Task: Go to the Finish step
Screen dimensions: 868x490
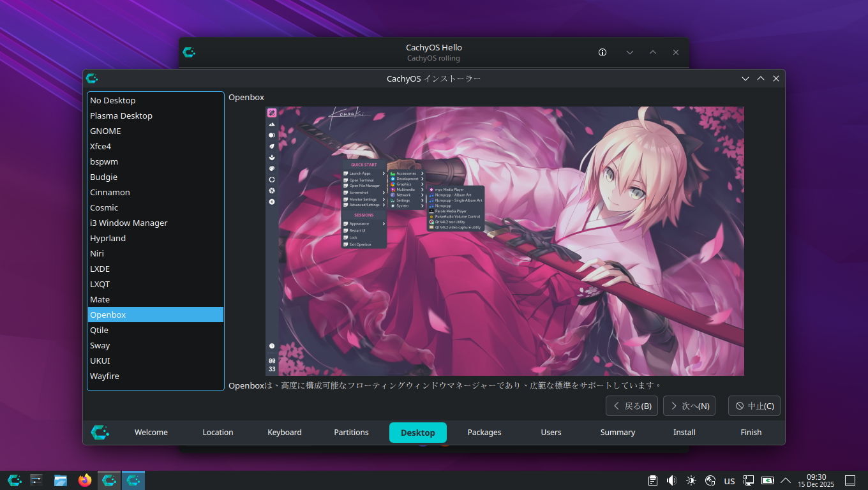Action: (x=751, y=433)
